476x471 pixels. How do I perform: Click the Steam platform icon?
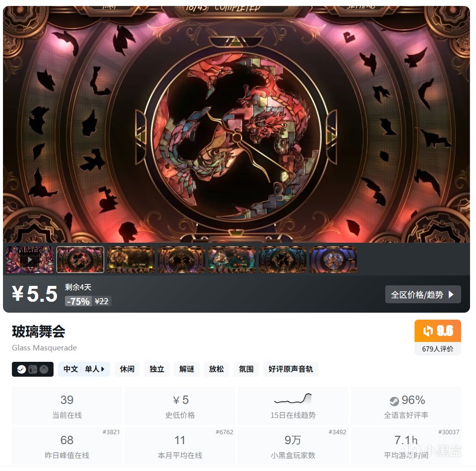coord(21,369)
